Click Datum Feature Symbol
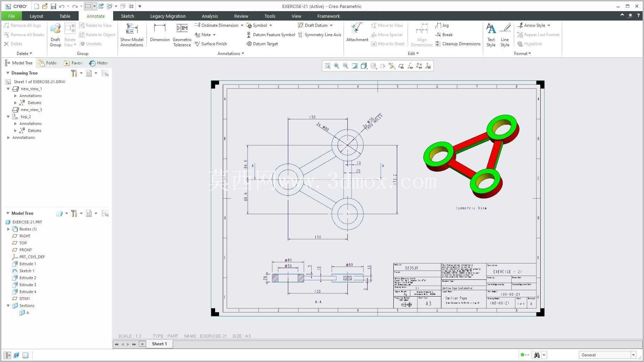Image resolution: width=644 pixels, height=362 pixels. [x=271, y=35]
